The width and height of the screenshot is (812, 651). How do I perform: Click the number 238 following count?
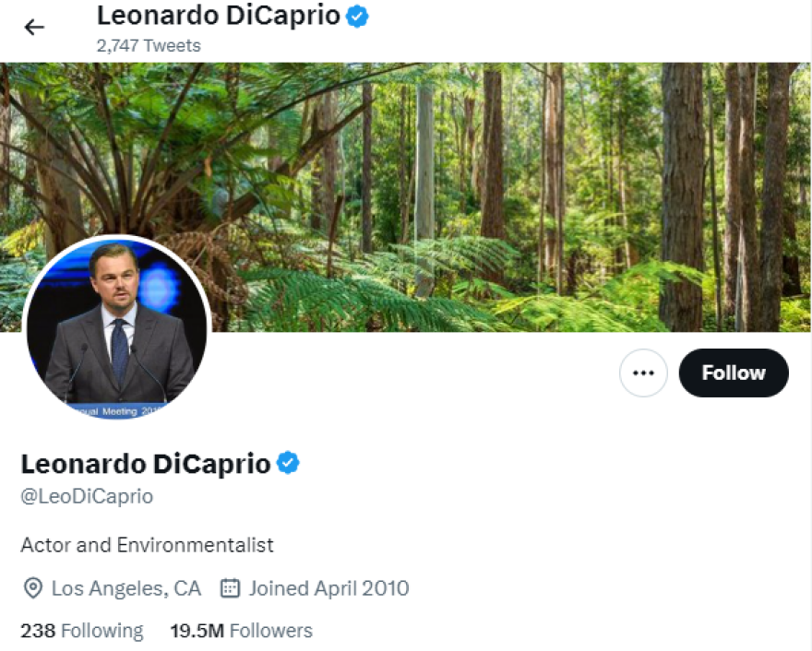point(38,631)
